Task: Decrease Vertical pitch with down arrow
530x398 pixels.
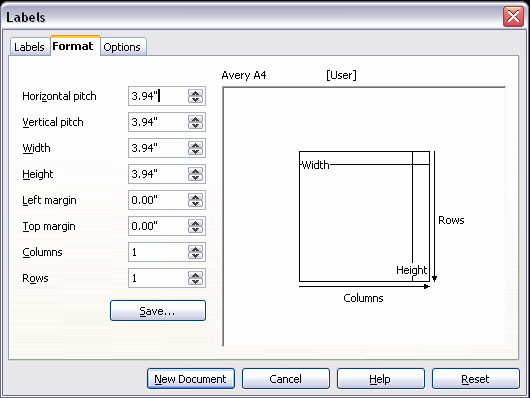Action: (x=195, y=125)
